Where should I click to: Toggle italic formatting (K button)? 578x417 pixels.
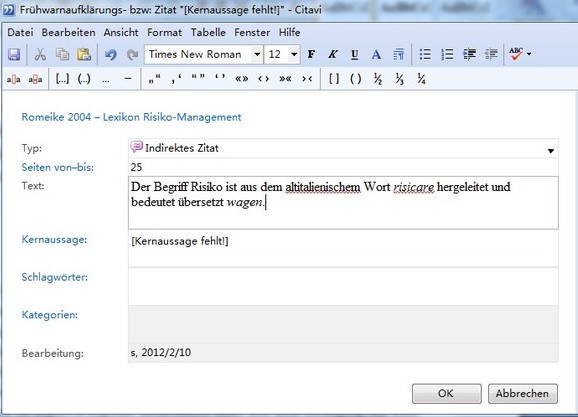tap(333, 55)
